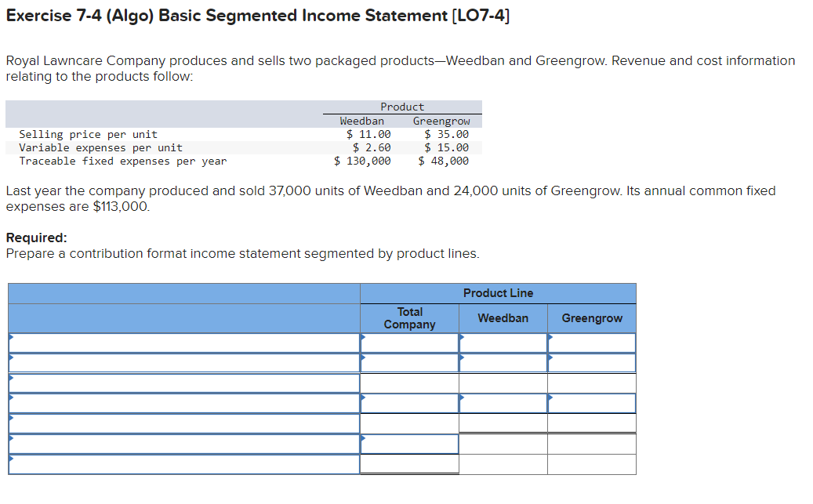Viewport: 813px width, 504px height.
Task: Select the fourth-row Weedban input cell
Action: [x=502, y=403]
